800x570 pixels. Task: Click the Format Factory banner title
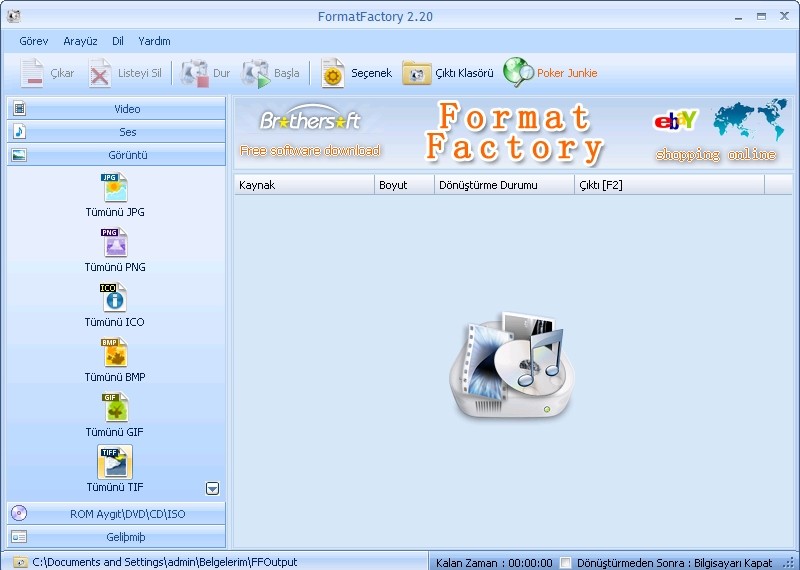pyautogui.click(x=514, y=133)
